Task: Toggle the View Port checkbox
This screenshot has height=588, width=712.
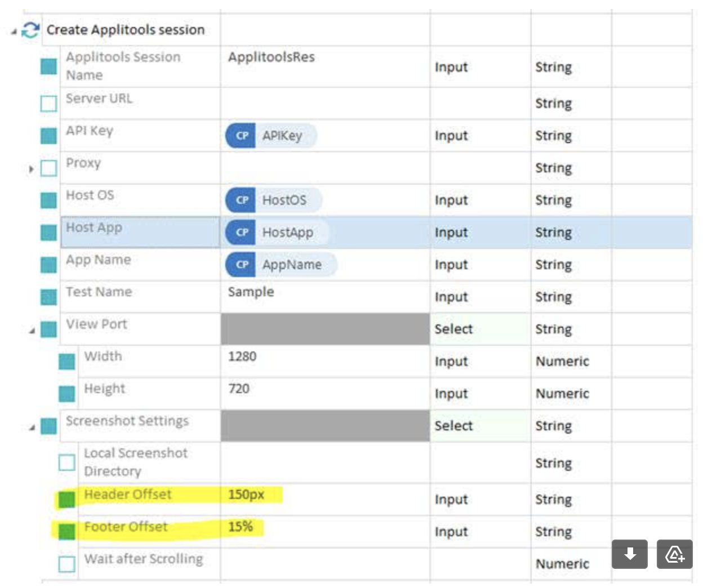Action: pyautogui.click(x=49, y=329)
